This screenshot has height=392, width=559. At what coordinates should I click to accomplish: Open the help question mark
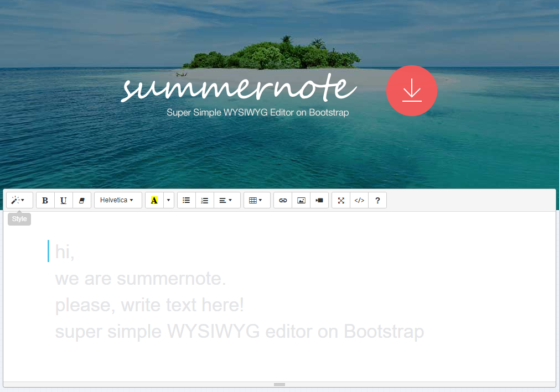377,200
